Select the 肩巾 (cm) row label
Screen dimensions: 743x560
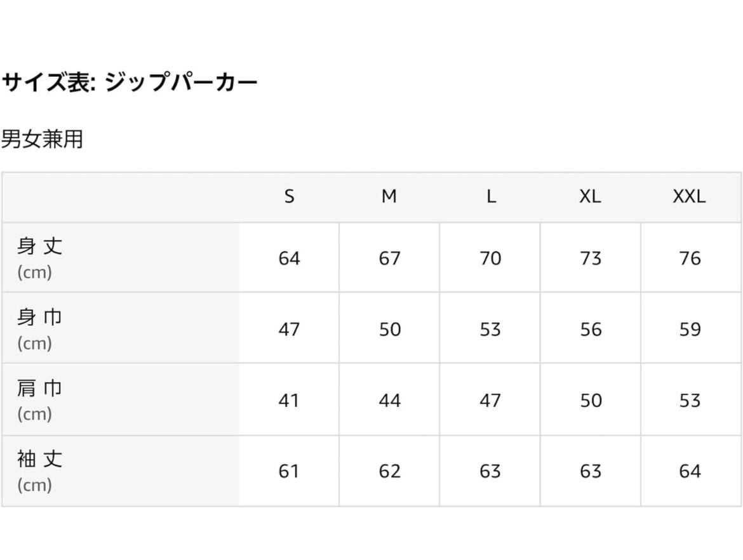coord(40,400)
